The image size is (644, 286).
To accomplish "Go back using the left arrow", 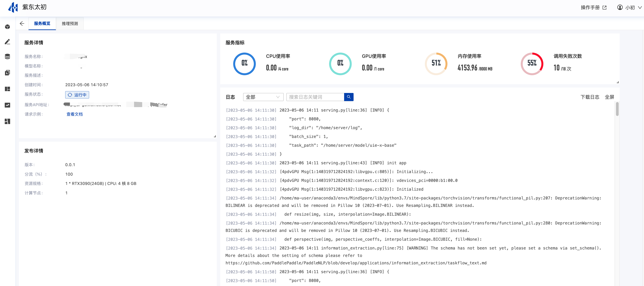I will (x=22, y=23).
